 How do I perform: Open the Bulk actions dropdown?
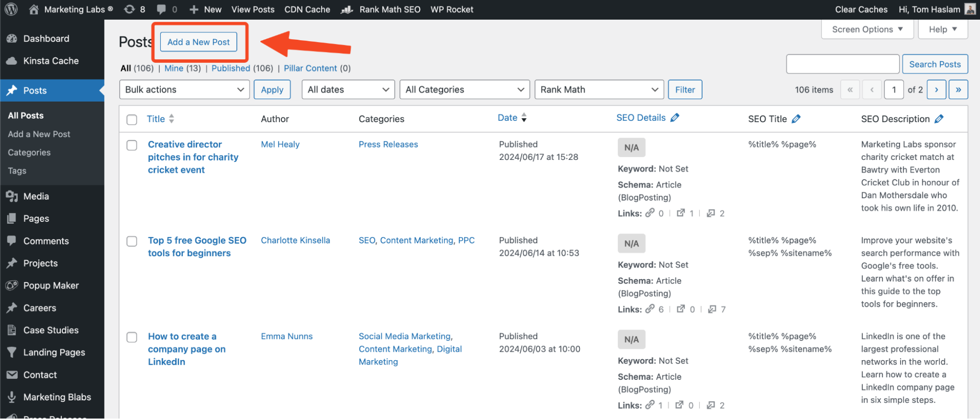click(x=184, y=89)
